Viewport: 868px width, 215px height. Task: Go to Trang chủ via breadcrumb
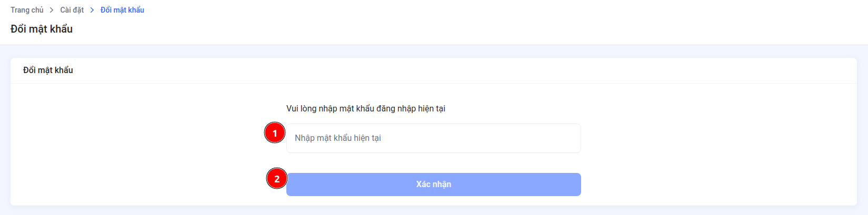tap(27, 10)
